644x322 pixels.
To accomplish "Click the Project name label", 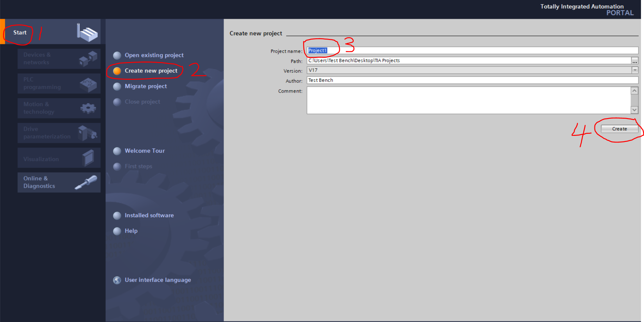I will pyautogui.click(x=286, y=51).
